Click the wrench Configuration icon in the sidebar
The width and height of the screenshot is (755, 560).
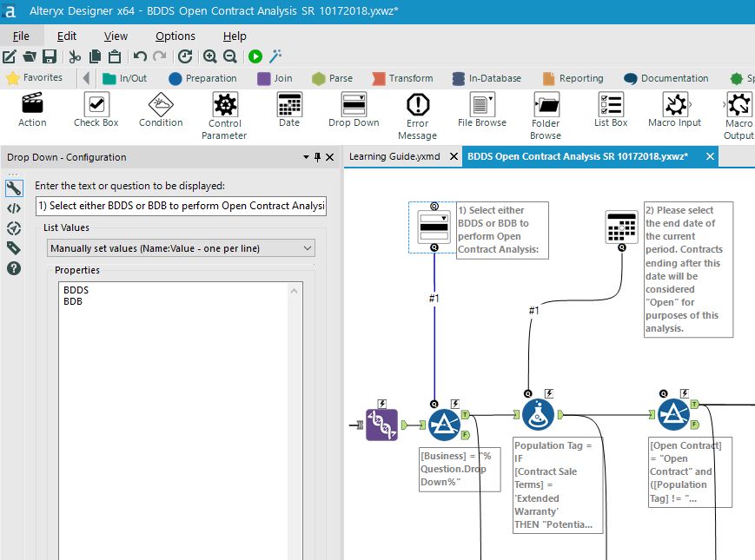(x=12, y=188)
